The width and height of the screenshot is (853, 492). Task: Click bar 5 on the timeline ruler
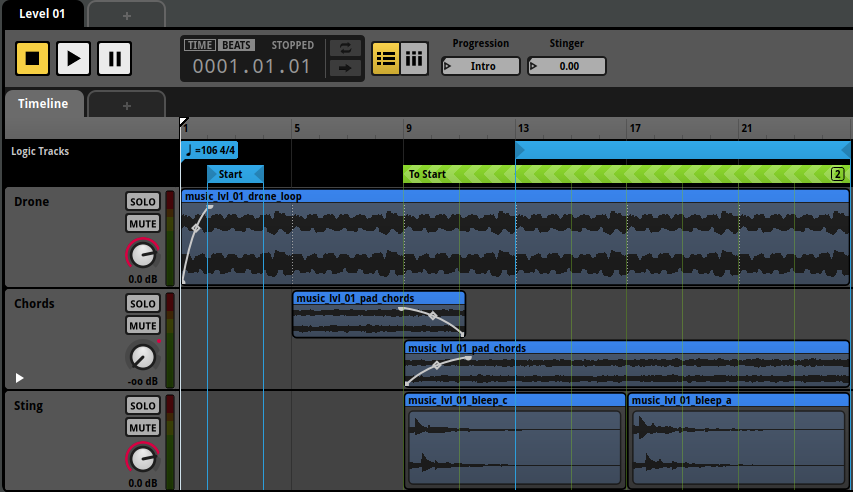point(297,128)
